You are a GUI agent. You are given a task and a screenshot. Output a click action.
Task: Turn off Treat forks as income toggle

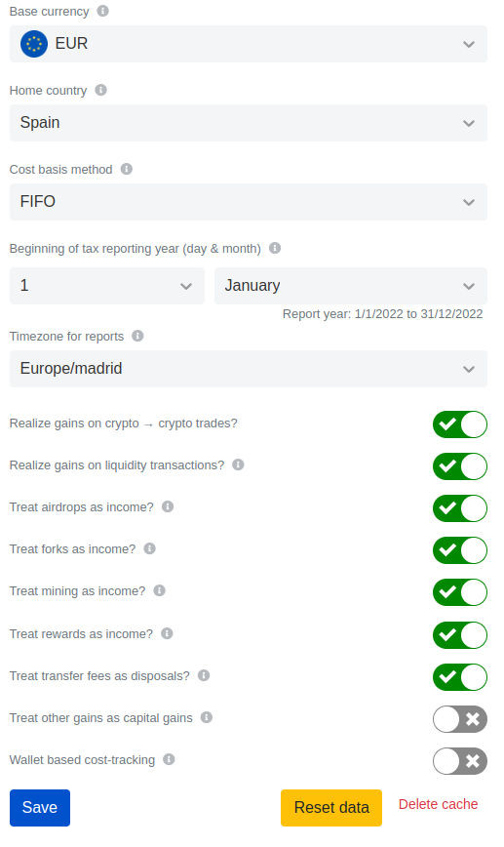pos(460,550)
